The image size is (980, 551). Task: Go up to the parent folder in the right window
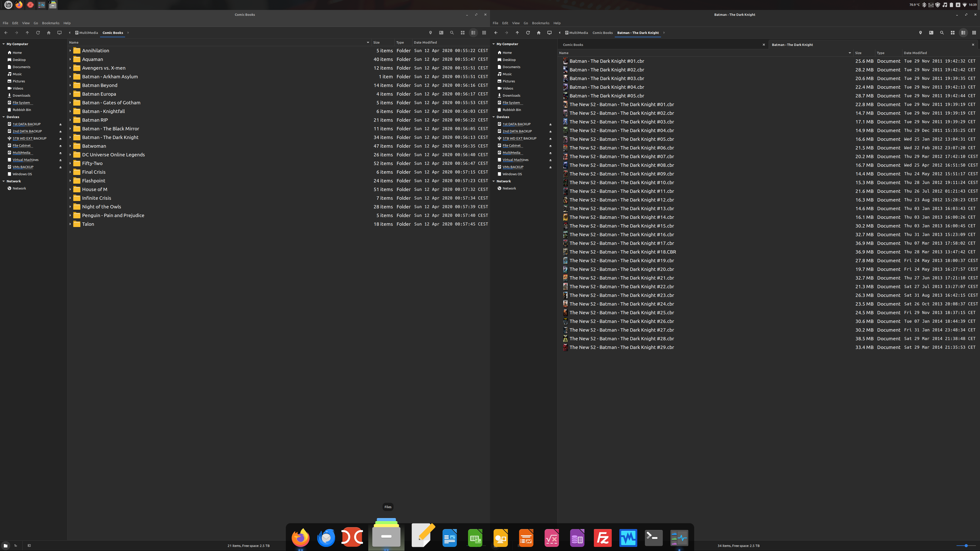[517, 33]
